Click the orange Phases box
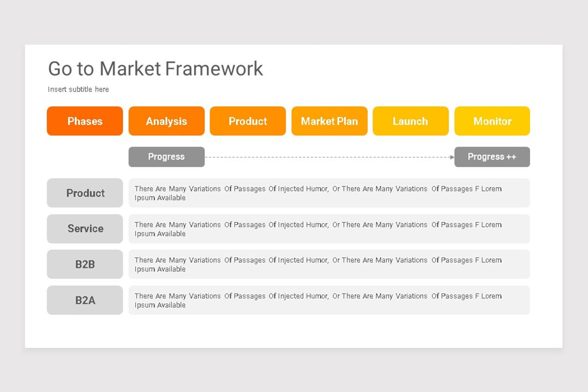This screenshot has height=392, width=588. pyautogui.click(x=85, y=121)
